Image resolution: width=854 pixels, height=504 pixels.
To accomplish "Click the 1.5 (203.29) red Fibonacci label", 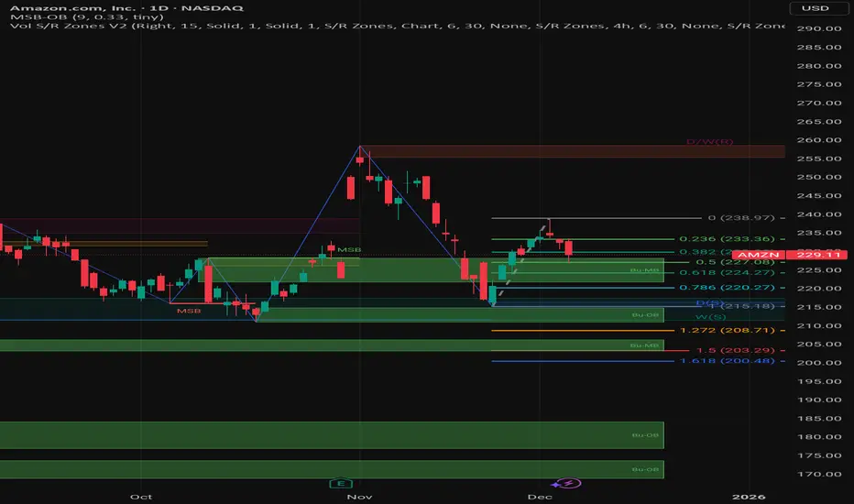I will 735,350.
